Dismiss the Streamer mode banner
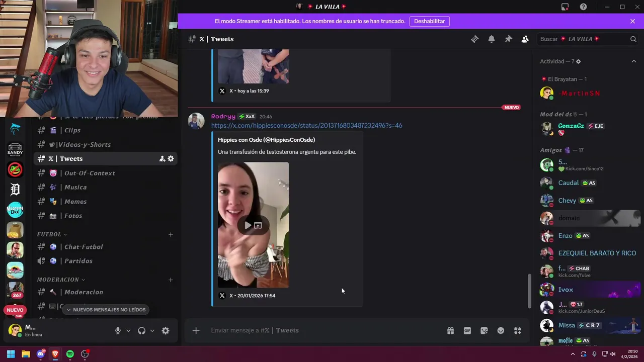Viewport: 644px width, 362px height. 632,21
